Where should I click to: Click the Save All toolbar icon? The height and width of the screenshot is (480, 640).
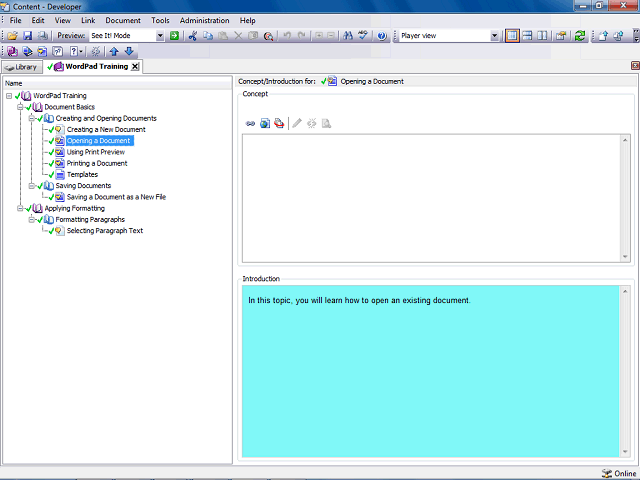(x=42, y=36)
